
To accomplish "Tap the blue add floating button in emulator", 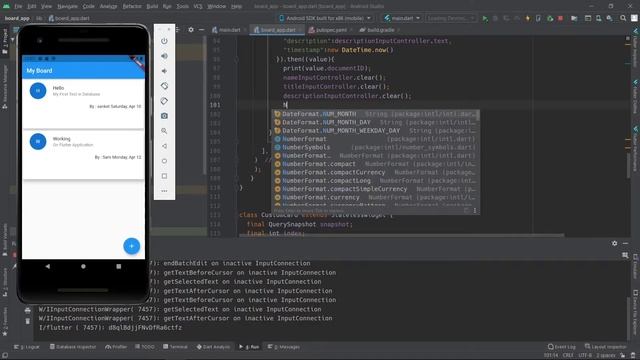I will (131, 246).
